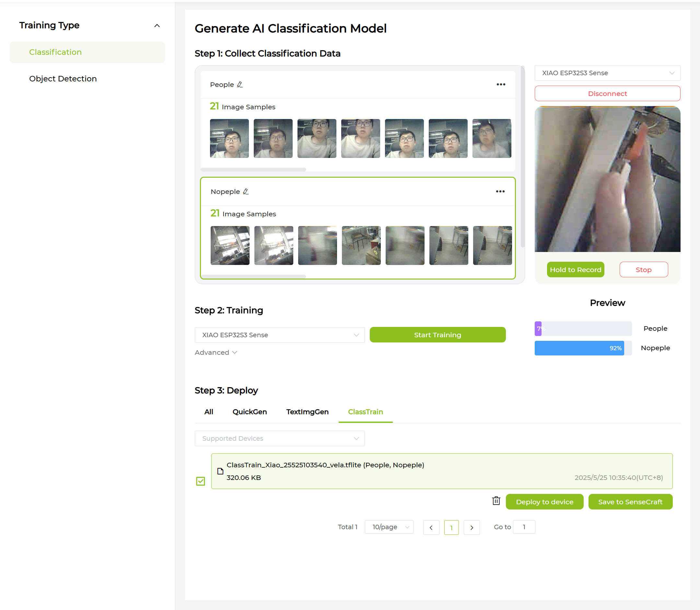Collapse the Training Type section
Image resolution: width=700 pixels, height=610 pixels.
(x=157, y=26)
